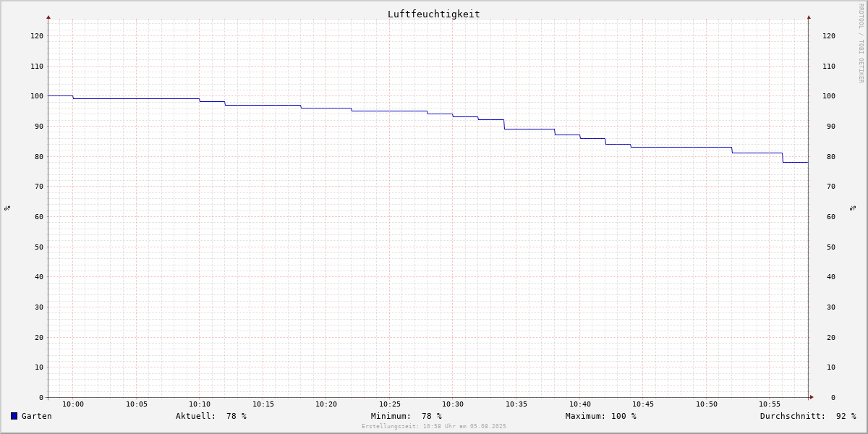The height and width of the screenshot is (434, 868).
Task: Click the 110 label on right axis
Action: pyautogui.click(x=829, y=66)
